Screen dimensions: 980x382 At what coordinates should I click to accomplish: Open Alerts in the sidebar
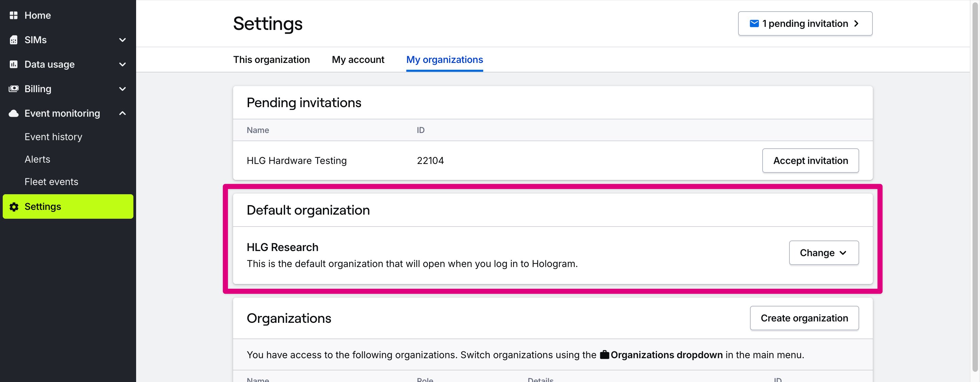point(37,159)
